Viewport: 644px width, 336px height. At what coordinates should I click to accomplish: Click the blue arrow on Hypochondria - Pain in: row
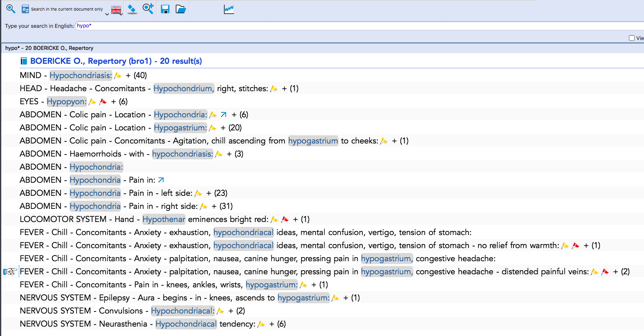point(161,180)
